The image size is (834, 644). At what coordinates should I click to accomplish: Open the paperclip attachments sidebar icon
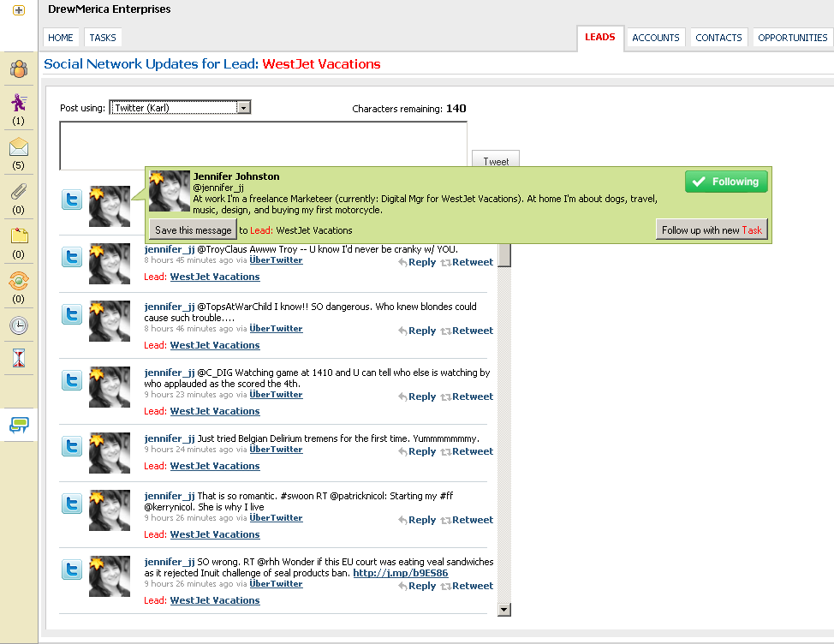(x=19, y=191)
